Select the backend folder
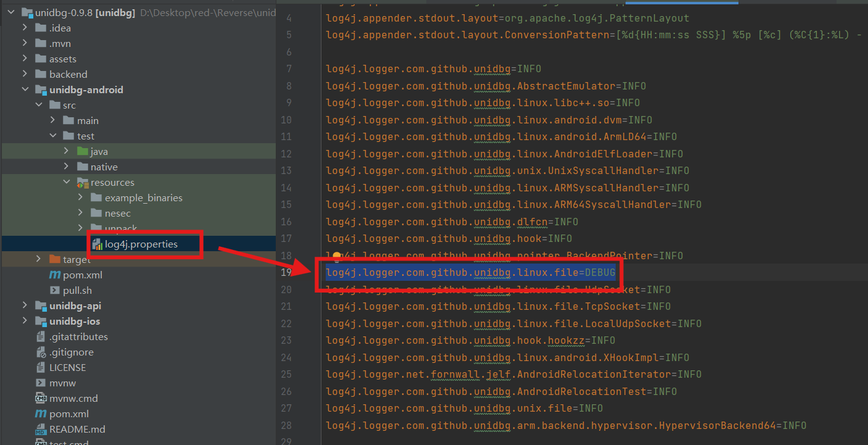This screenshot has width=868, height=445. [x=68, y=75]
